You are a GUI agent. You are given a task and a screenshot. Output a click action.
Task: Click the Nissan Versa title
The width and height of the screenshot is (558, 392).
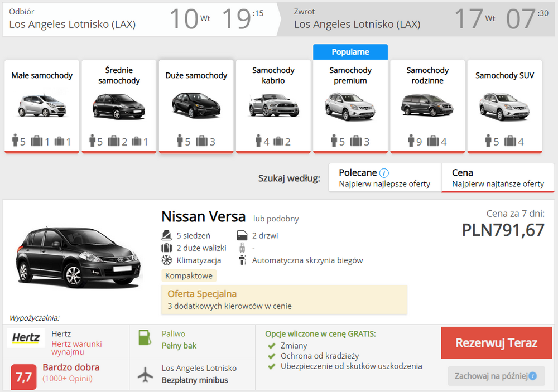pyautogui.click(x=203, y=216)
